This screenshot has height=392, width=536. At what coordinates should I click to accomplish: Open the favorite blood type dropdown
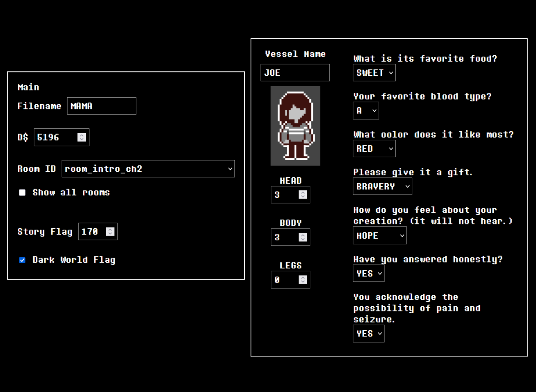(x=366, y=111)
